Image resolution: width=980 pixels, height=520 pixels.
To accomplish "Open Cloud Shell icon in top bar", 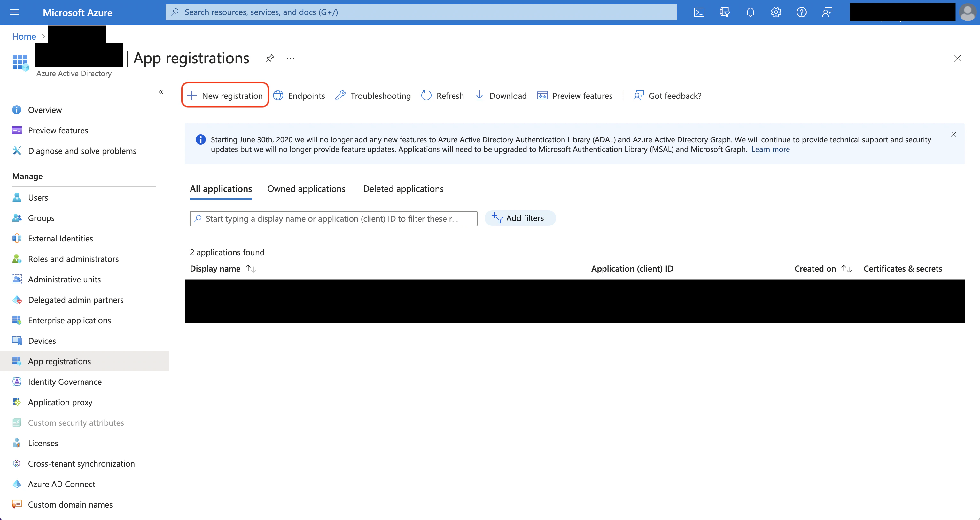I will click(x=699, y=12).
